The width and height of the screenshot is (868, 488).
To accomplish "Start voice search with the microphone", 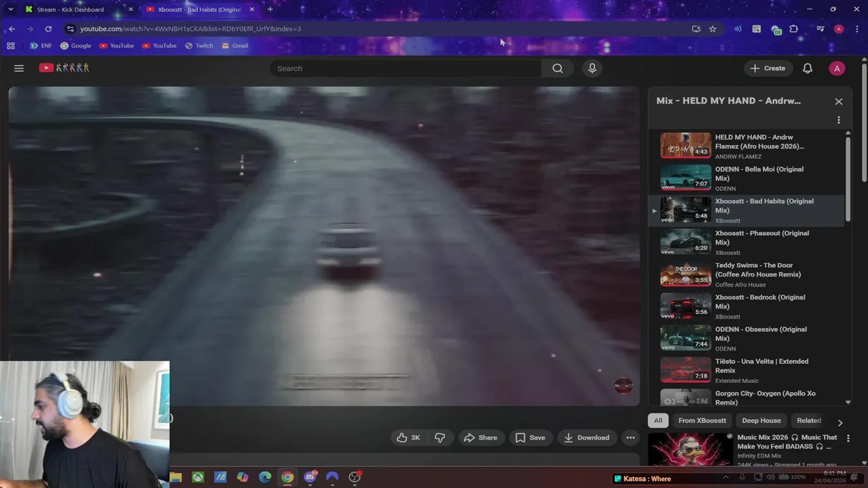I will click(592, 68).
